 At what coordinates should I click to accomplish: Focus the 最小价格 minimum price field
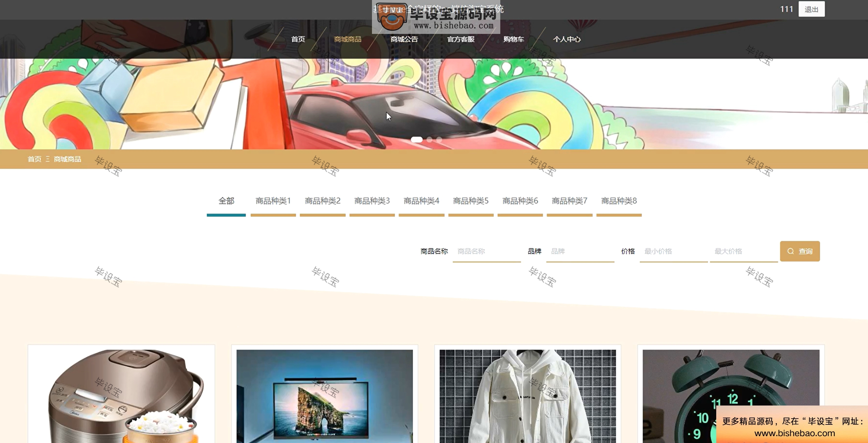pos(674,252)
